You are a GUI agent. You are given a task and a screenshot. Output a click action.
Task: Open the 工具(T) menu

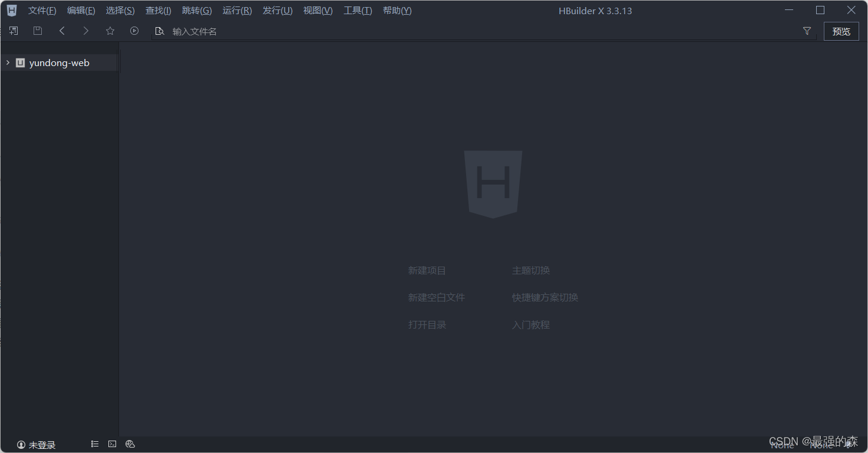[358, 11]
